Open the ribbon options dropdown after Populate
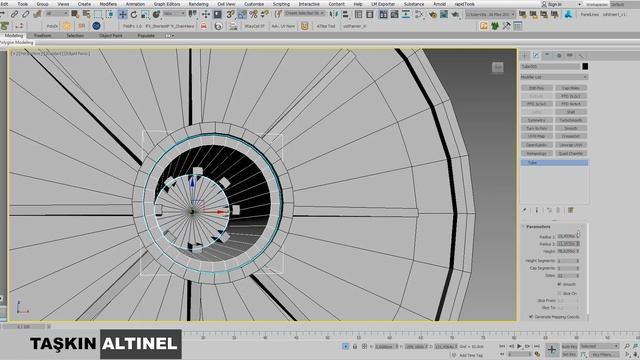 (169, 36)
